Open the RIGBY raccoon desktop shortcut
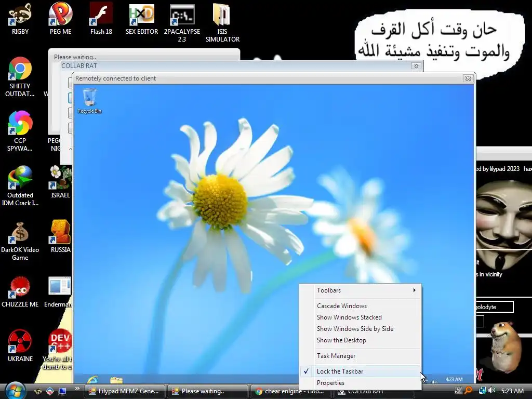Viewport: 532px width, 399px height. click(x=20, y=19)
